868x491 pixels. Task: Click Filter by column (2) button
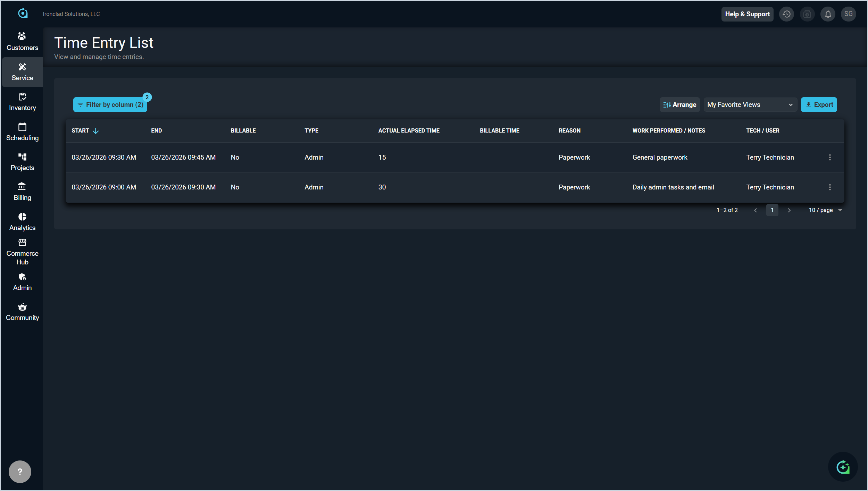pyautogui.click(x=110, y=105)
